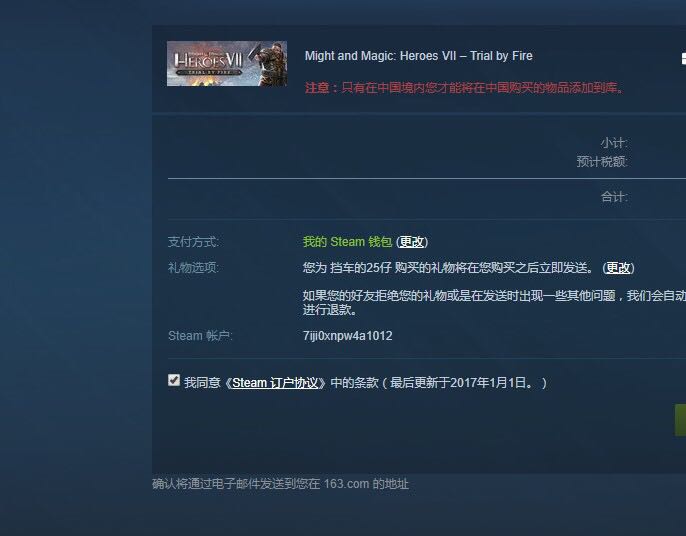
Task: Open the Heroes VII Trial by Fire thumbnail
Action: coord(227,63)
